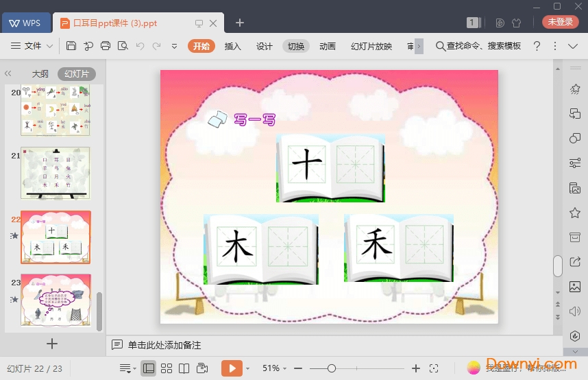This screenshot has width=588, height=380.
Task: Expand the 文件 dropdown arrow
Action: pos(49,46)
